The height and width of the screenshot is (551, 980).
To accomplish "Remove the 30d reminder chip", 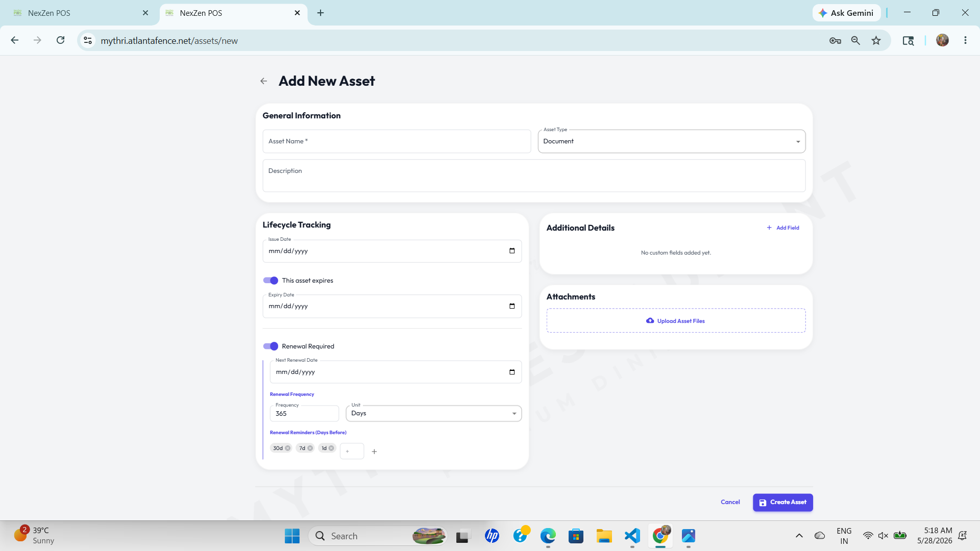I will tap(288, 448).
